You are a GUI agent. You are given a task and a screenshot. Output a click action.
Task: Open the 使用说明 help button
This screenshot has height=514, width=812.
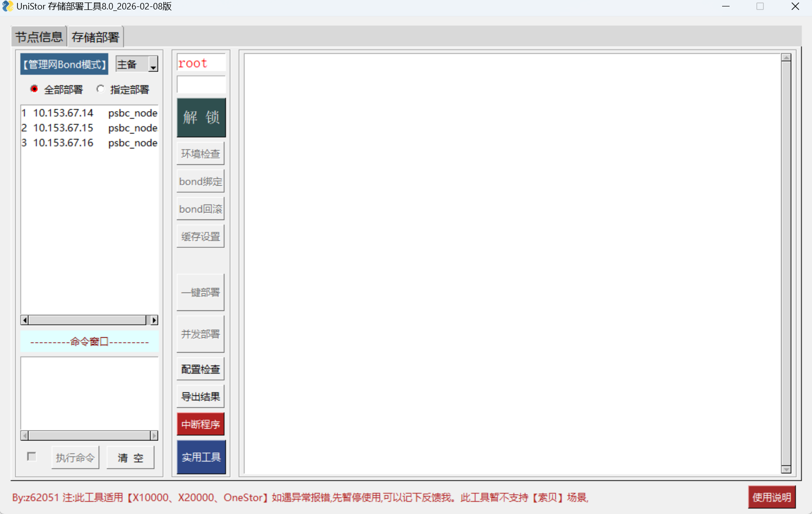coord(771,497)
